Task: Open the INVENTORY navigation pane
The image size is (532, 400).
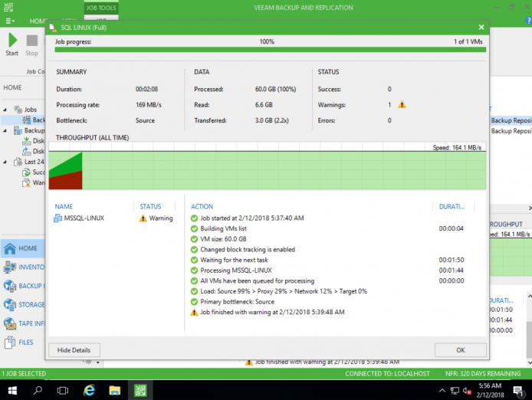Action: [x=23, y=267]
